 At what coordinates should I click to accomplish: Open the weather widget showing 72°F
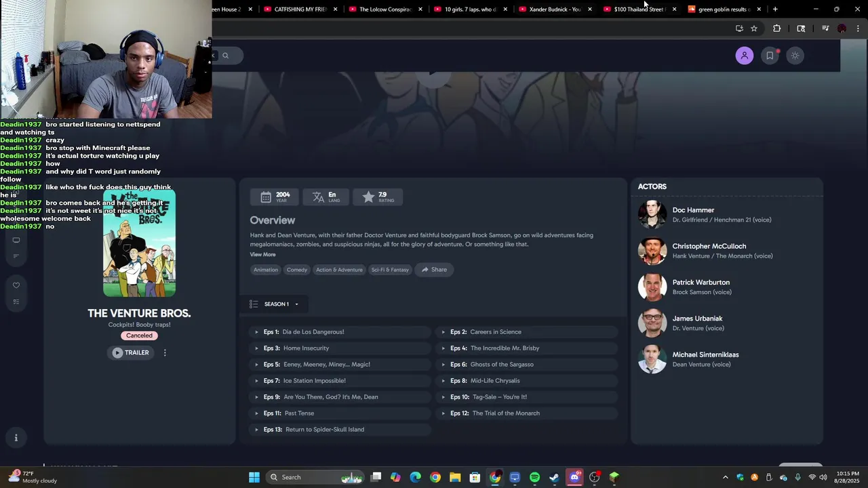pos(33,477)
